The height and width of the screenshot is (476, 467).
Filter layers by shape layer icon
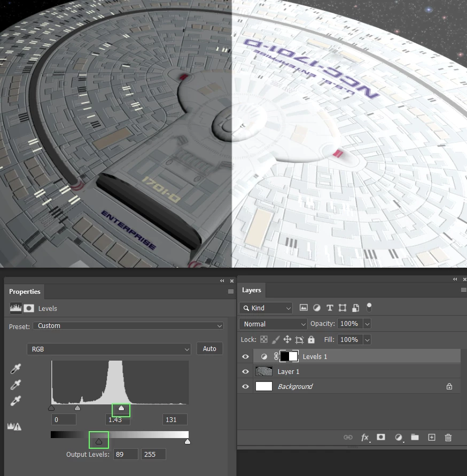point(343,308)
